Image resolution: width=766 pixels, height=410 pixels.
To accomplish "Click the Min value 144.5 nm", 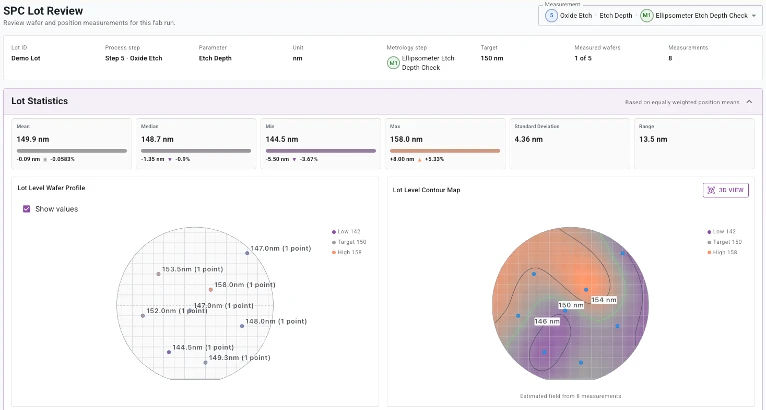I will pyautogui.click(x=282, y=139).
